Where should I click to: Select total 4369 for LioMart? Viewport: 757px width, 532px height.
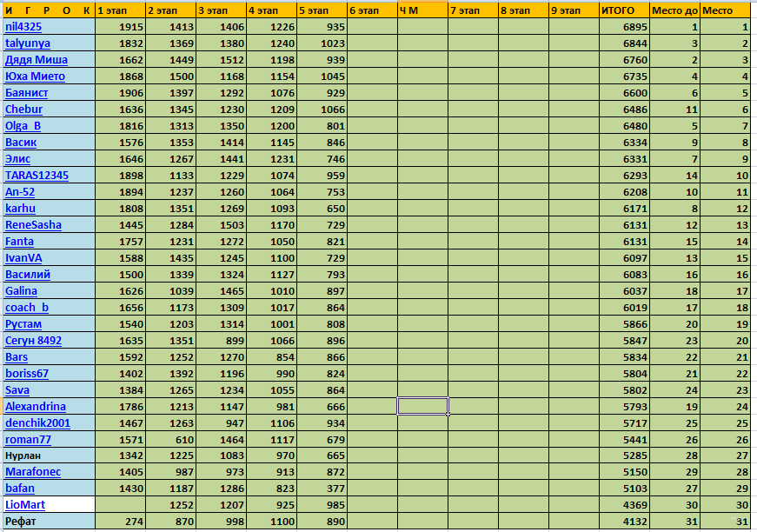coord(624,505)
